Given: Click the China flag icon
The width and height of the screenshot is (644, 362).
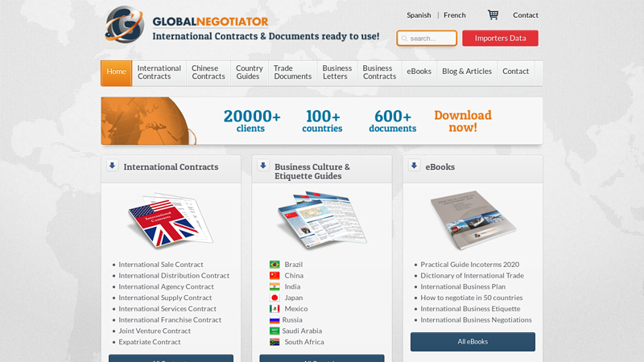Looking at the screenshot, I should coord(275,275).
